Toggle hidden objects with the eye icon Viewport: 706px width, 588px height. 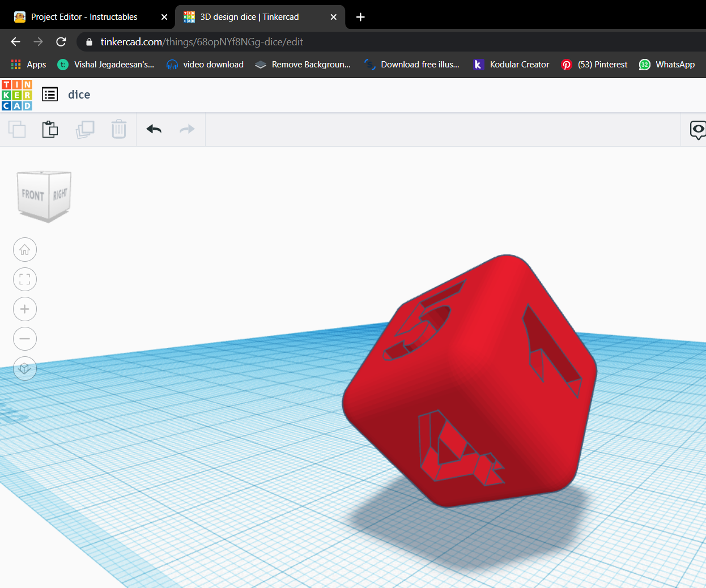coord(698,130)
